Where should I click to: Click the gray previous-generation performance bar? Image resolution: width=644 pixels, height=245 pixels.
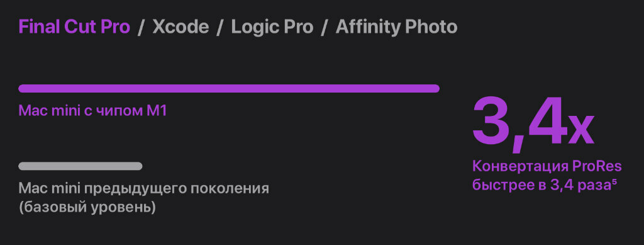click(x=80, y=166)
